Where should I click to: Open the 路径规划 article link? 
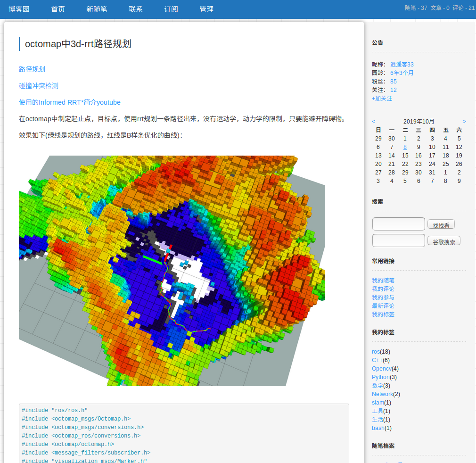32,69
